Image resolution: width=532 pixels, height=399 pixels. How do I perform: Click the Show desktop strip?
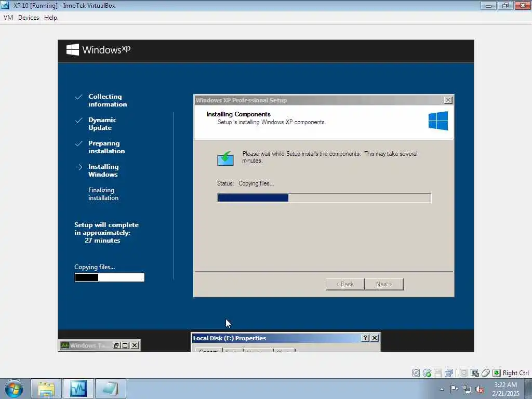tap(528, 389)
